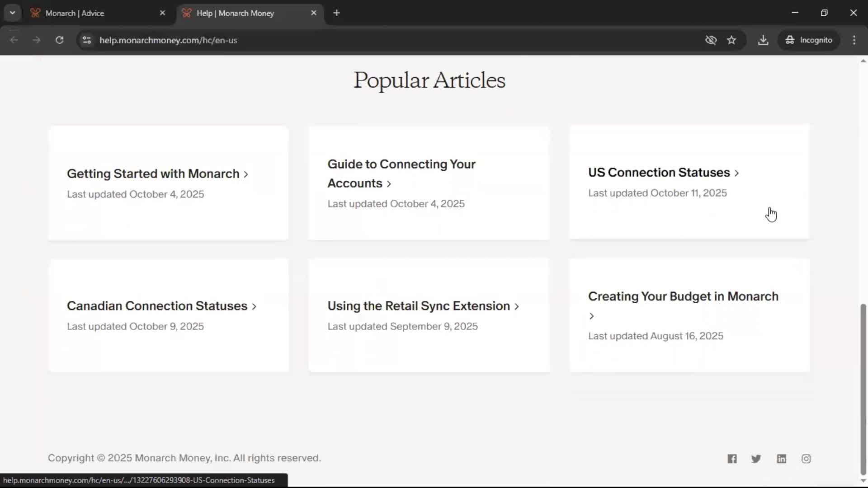The width and height of the screenshot is (868, 488).
Task: Open Chrome three-dot menu
Action: [x=854, y=40]
